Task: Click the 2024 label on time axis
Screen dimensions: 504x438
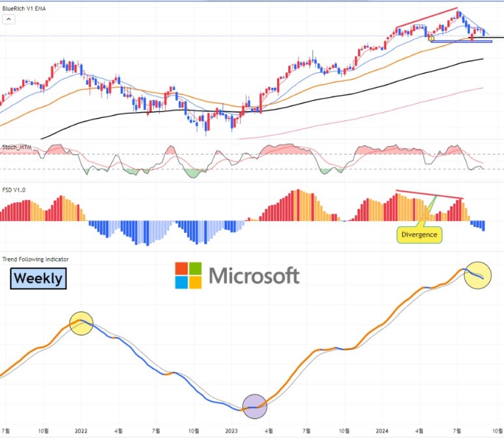Action: 382,431
